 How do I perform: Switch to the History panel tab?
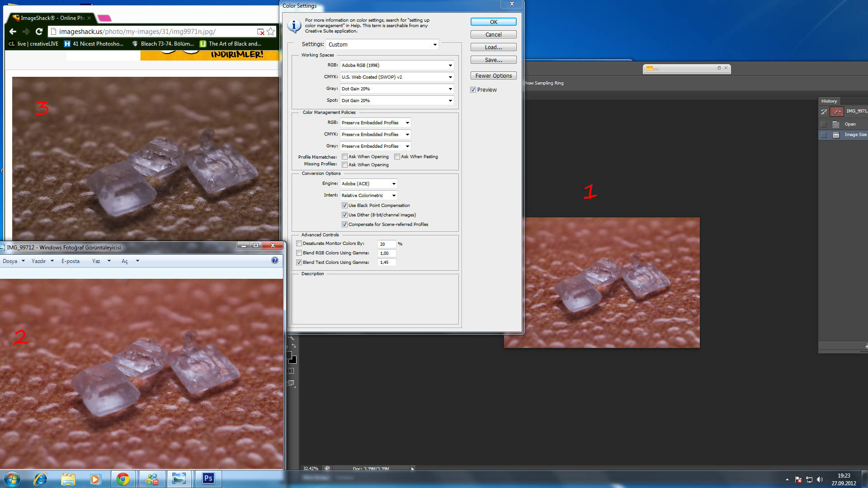coord(829,101)
